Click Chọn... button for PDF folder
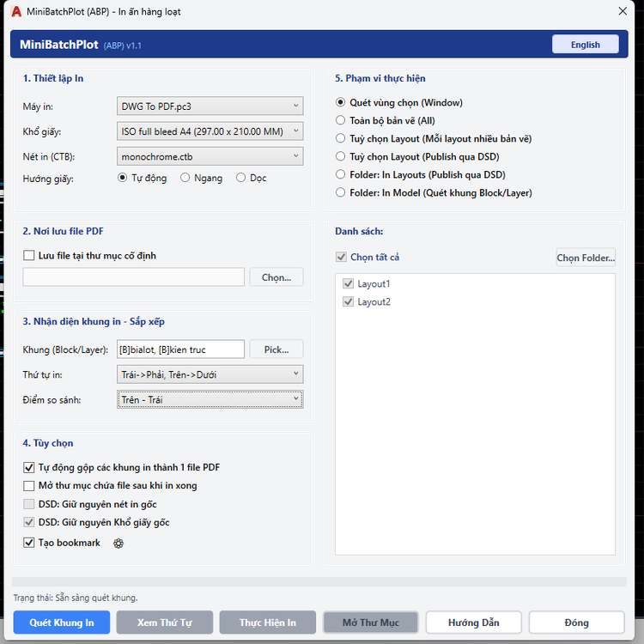 [276, 277]
